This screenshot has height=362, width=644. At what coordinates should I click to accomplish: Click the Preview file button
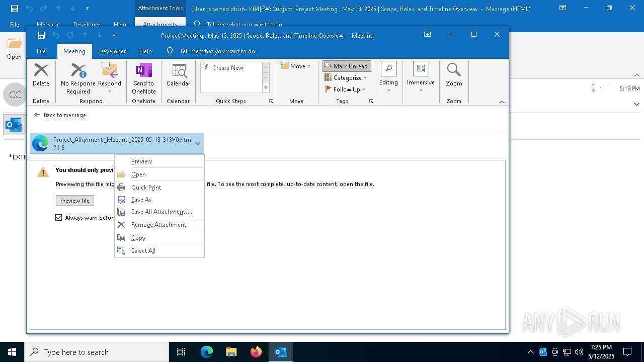74,201
